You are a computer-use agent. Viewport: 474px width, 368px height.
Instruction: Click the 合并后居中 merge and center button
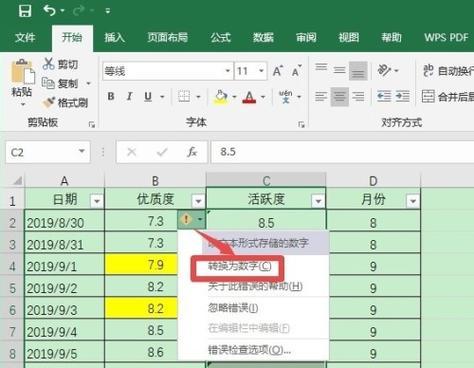[447, 97]
